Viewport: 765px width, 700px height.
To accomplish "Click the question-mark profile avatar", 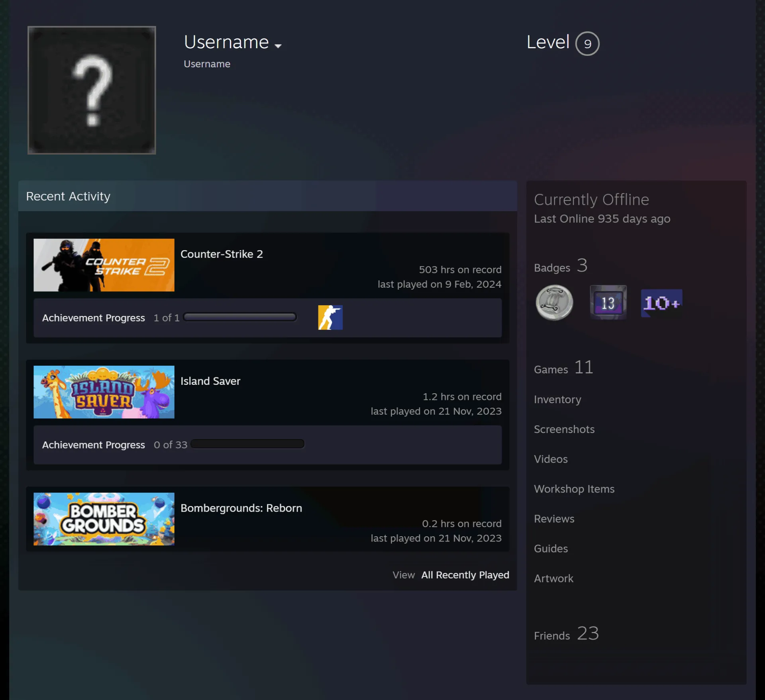I will click(92, 90).
